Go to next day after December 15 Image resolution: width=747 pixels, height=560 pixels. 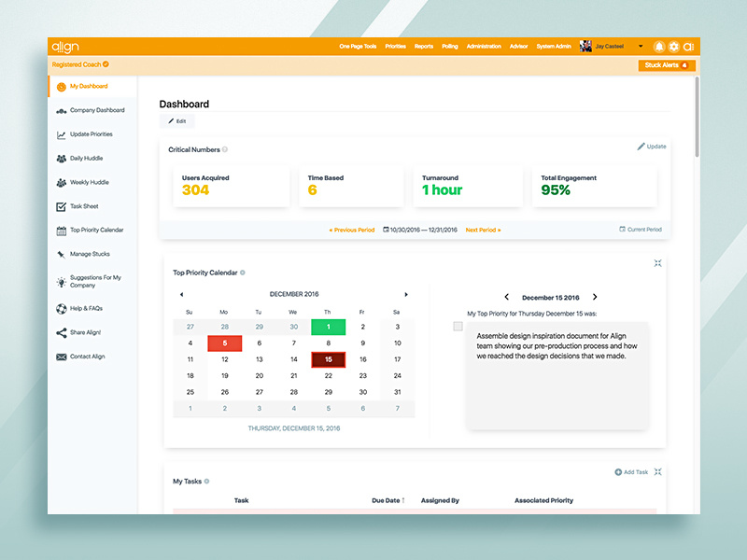(x=595, y=297)
